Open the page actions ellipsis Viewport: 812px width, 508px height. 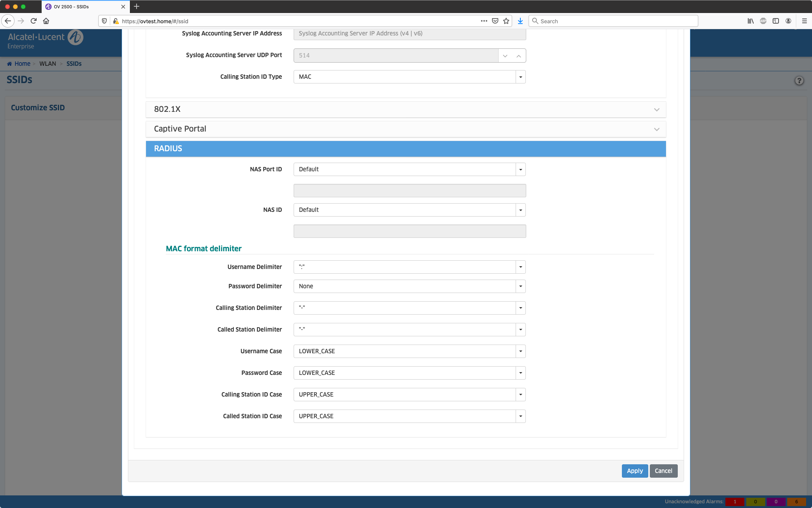[484, 21]
